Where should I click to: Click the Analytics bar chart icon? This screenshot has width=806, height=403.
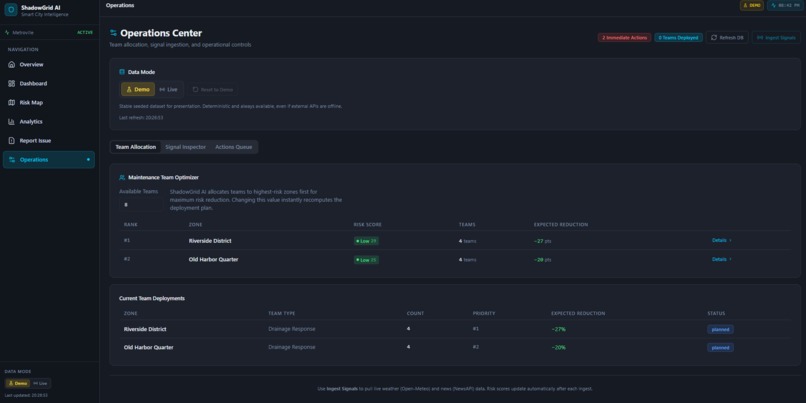click(x=12, y=121)
